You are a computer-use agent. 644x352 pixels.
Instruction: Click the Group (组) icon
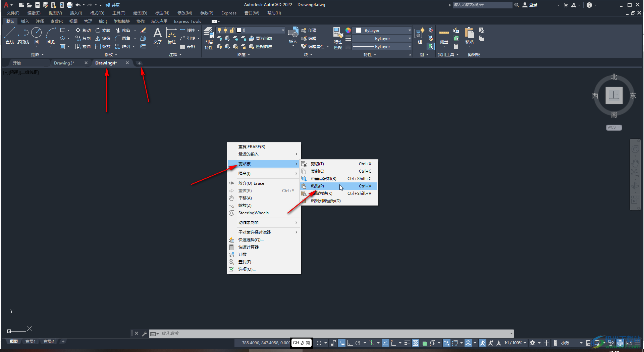pyautogui.click(x=420, y=36)
